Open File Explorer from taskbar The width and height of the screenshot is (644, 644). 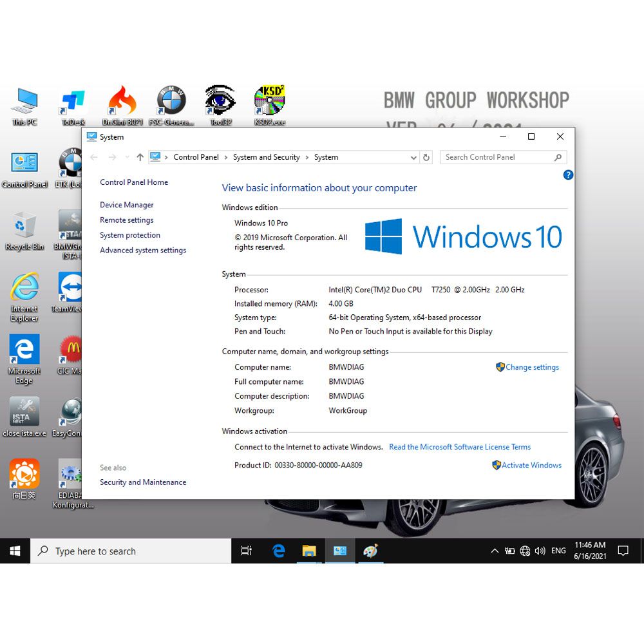click(309, 551)
